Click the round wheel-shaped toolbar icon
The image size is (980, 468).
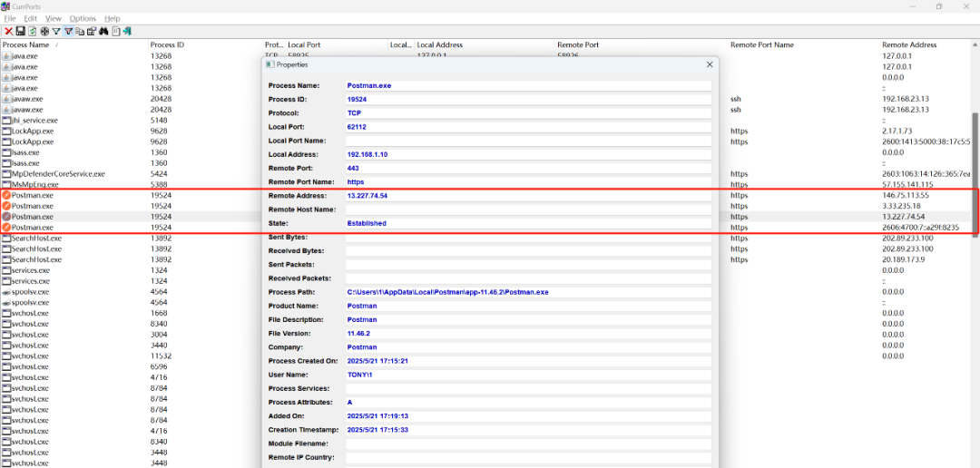pos(44,31)
